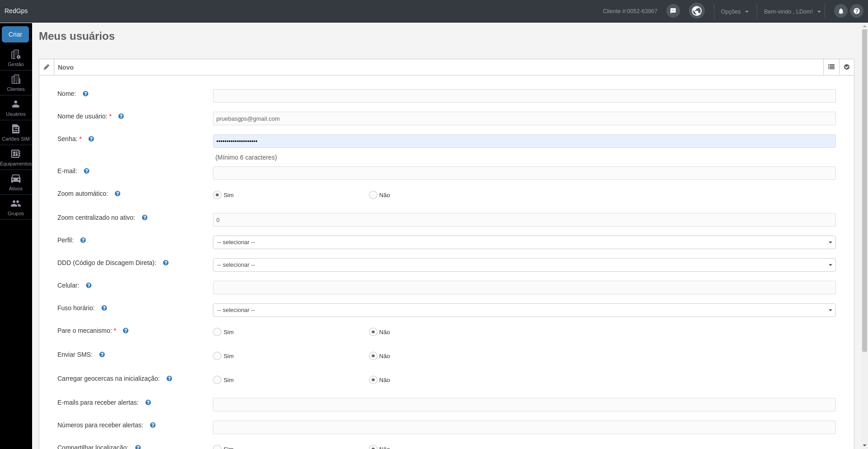Open Equipamentos in the sidebar
The image size is (868, 449).
click(16, 157)
